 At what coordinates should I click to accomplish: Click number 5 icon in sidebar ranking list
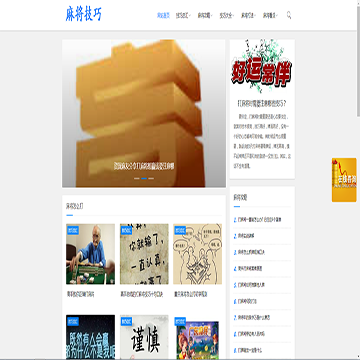[x=235, y=285]
